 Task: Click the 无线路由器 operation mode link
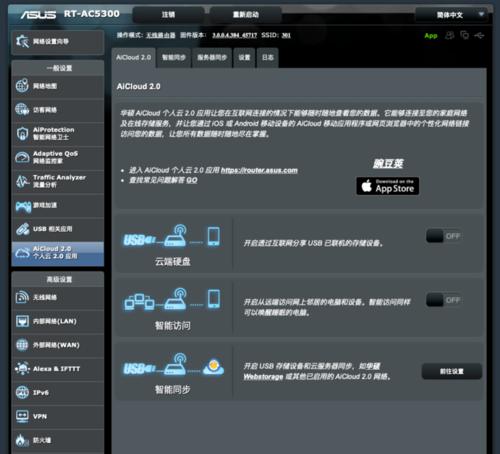[x=161, y=35]
